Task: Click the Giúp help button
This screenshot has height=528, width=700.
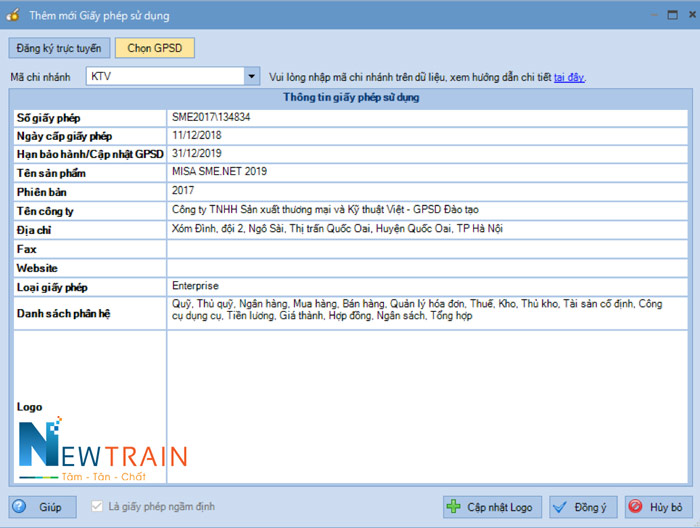Action: 42,507
